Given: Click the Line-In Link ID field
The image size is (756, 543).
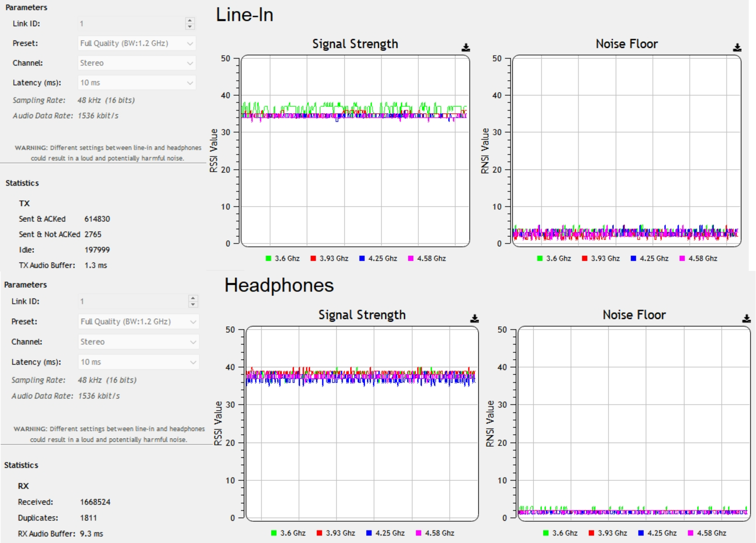Looking at the screenshot, I should pyautogui.click(x=130, y=24).
